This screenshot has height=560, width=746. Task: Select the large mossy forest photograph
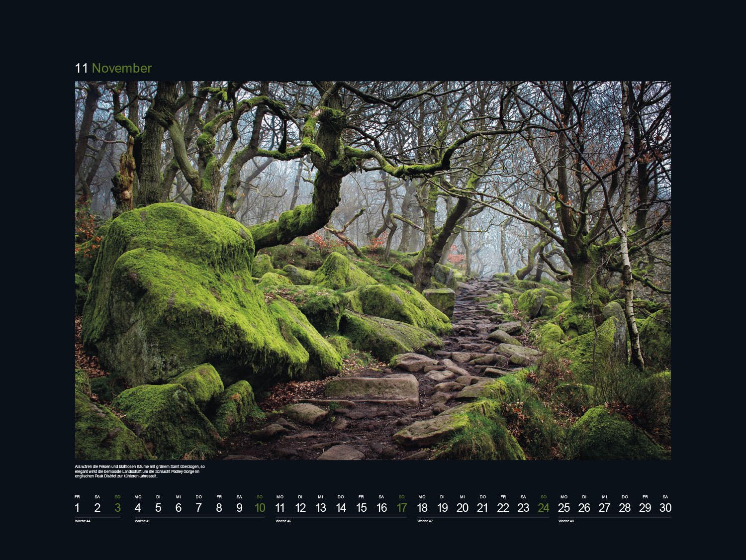[373, 270]
